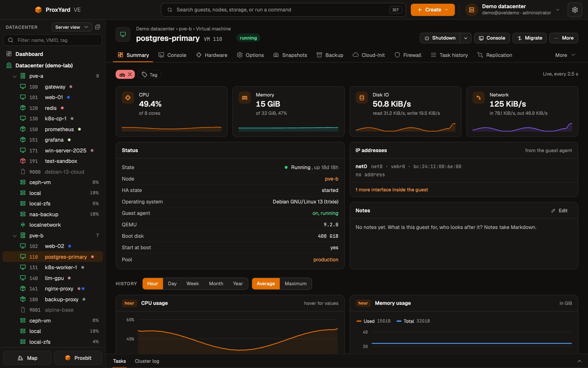Switch history to Average values
Viewport: 588px width, 368px height.
(x=266, y=284)
